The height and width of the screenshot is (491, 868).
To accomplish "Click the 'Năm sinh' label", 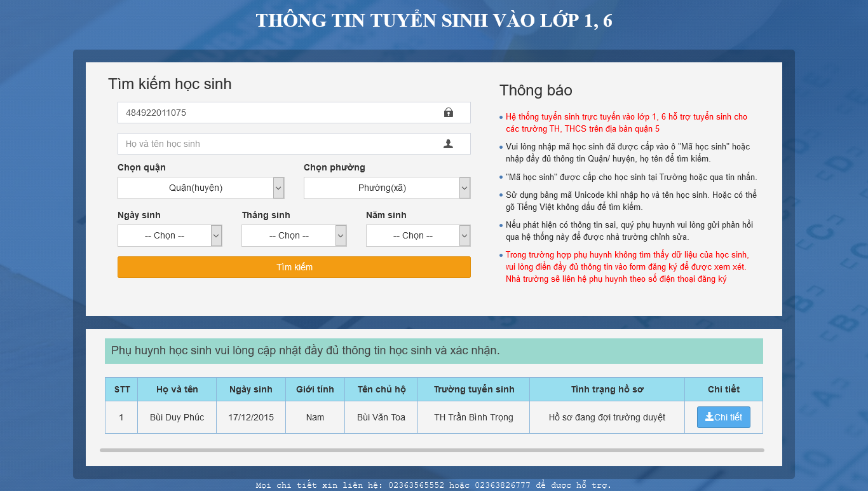I will 386,215.
